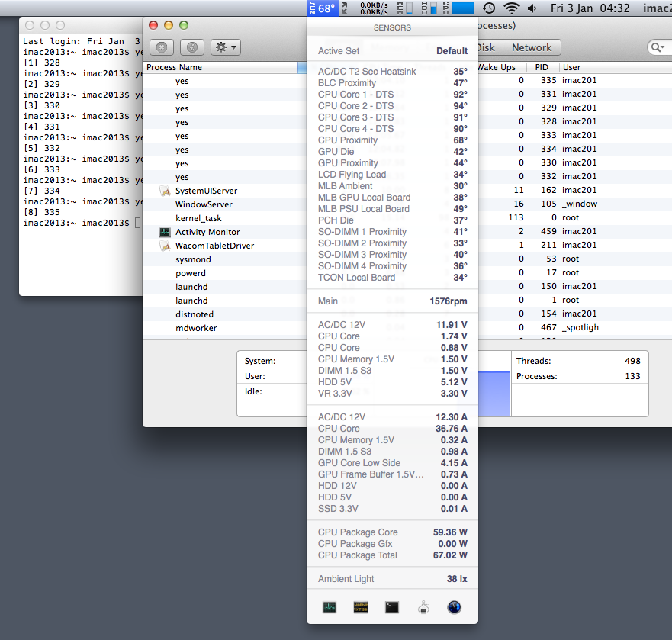Click the GPU Die temperature row

(x=392, y=152)
